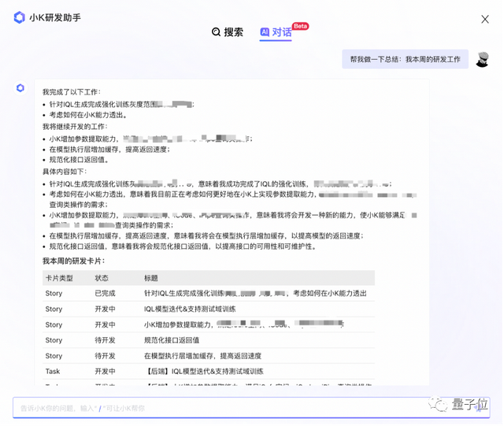The height and width of the screenshot is (426, 504).
Task: Click the assistant avatar icon beside the reply
Action: click(x=20, y=87)
